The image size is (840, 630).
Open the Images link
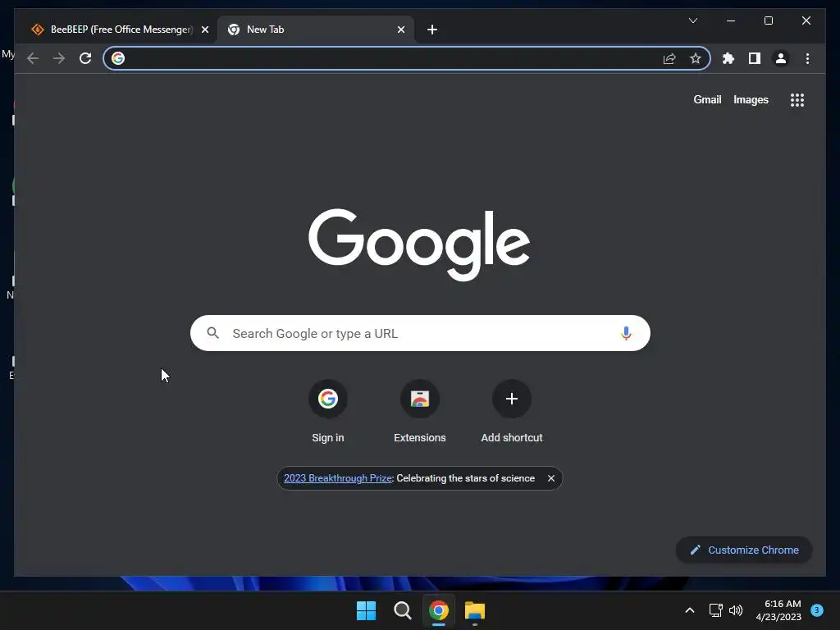pos(751,99)
